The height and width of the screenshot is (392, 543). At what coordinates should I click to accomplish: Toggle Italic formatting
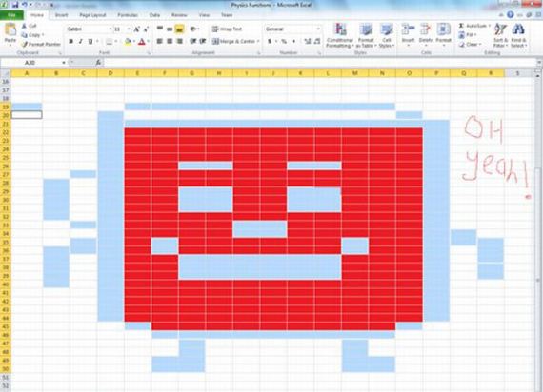80,41
